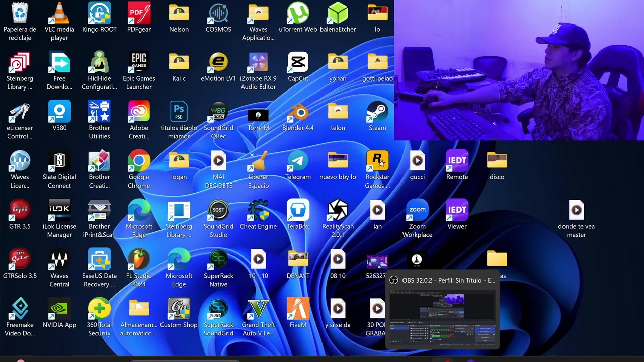
Task: Launch the COSMOS app shortcut
Action: click(218, 14)
